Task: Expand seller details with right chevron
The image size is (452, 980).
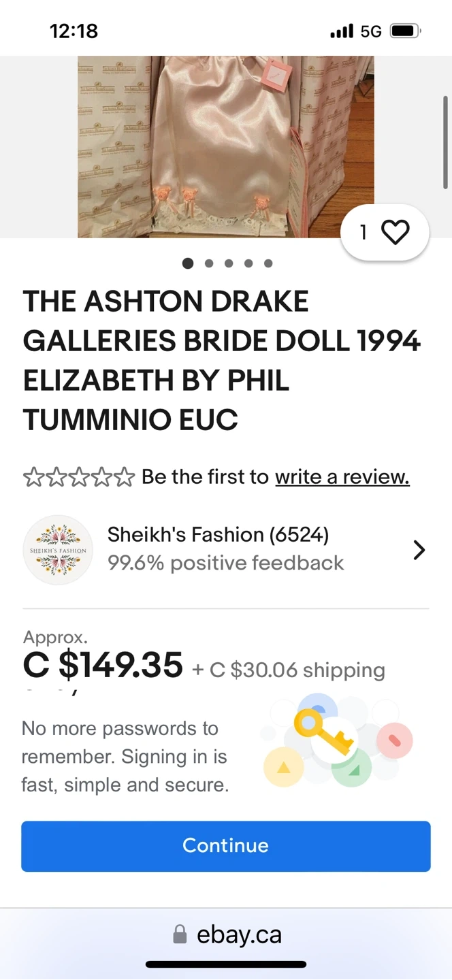Action: coord(419,550)
